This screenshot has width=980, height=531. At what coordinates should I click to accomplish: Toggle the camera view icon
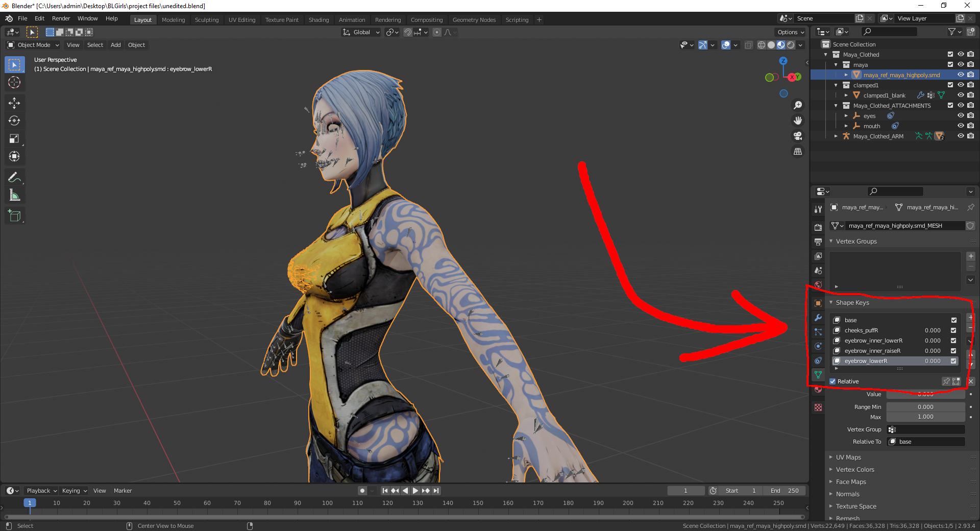(798, 136)
